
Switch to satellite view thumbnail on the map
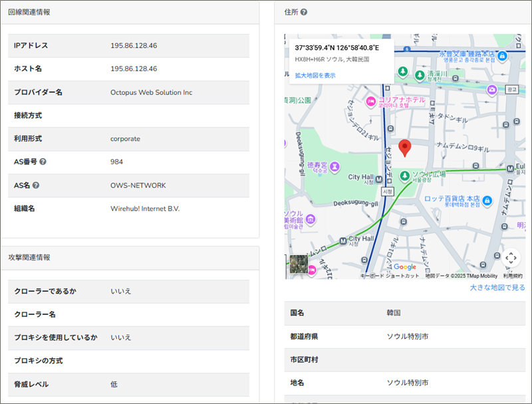[299, 264]
